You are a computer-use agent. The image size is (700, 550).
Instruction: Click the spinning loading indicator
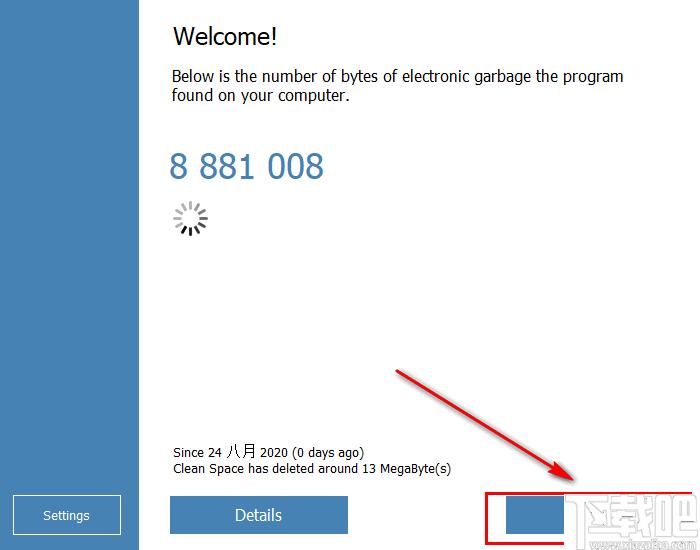coord(190,219)
